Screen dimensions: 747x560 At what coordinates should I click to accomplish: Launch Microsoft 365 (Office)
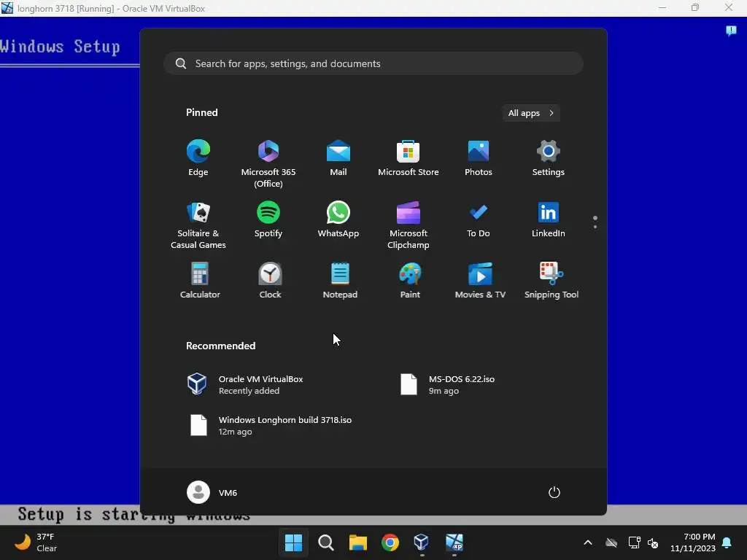[x=268, y=163]
